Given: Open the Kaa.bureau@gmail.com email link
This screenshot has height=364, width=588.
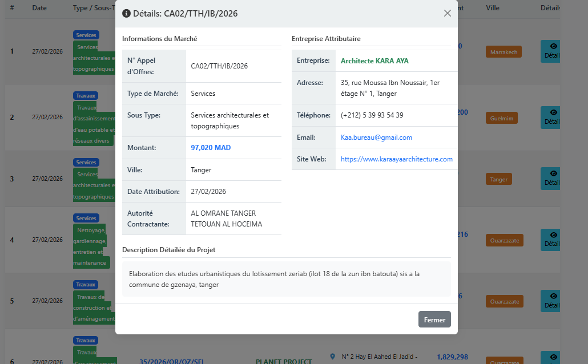Looking at the screenshot, I should 376,137.
